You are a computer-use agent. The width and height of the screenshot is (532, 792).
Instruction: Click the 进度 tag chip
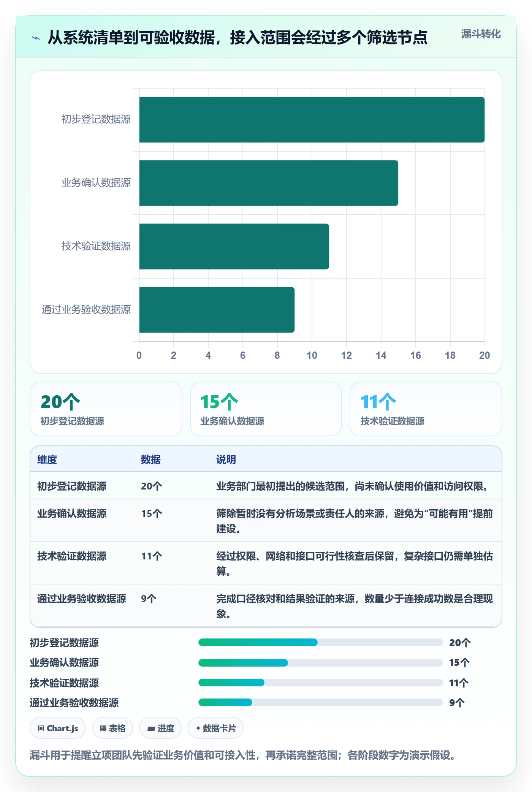coord(160,728)
